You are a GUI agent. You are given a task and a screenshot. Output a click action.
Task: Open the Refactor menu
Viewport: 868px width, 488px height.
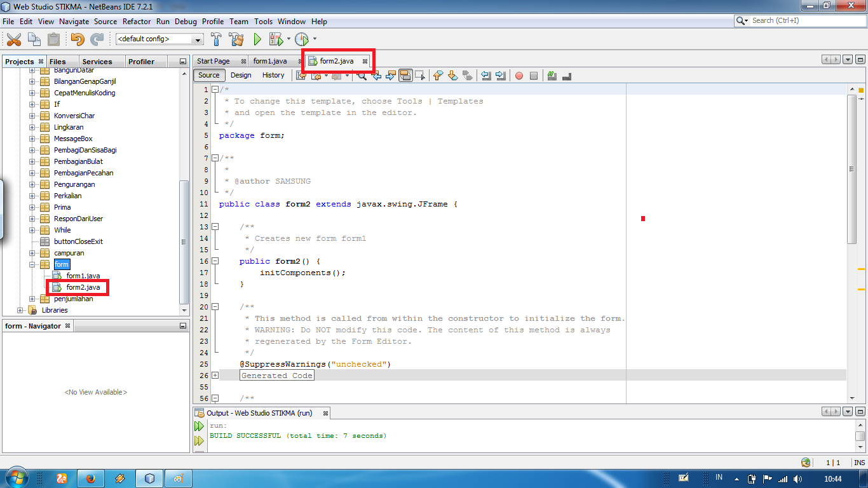click(x=137, y=21)
